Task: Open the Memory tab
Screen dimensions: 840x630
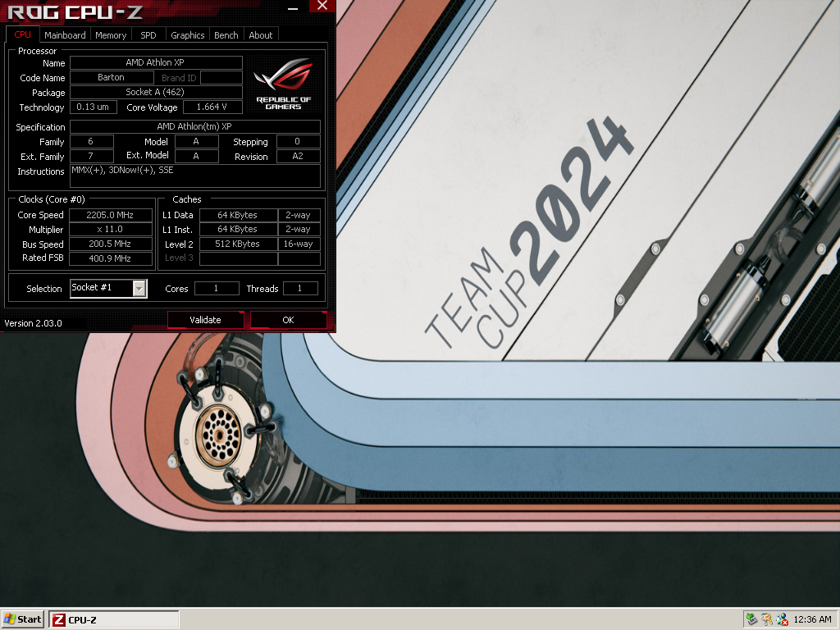Action: pos(111,35)
